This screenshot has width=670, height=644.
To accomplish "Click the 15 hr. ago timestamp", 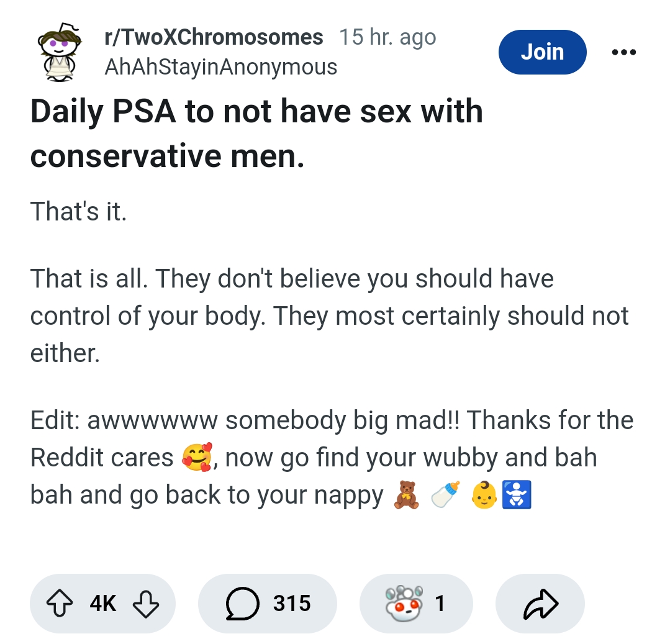I will pos(387,37).
